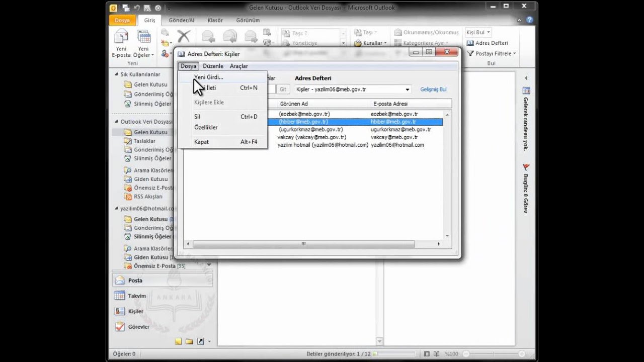Switch to the Dosya ribbon tab
The image size is (644, 362).
pyautogui.click(x=122, y=21)
